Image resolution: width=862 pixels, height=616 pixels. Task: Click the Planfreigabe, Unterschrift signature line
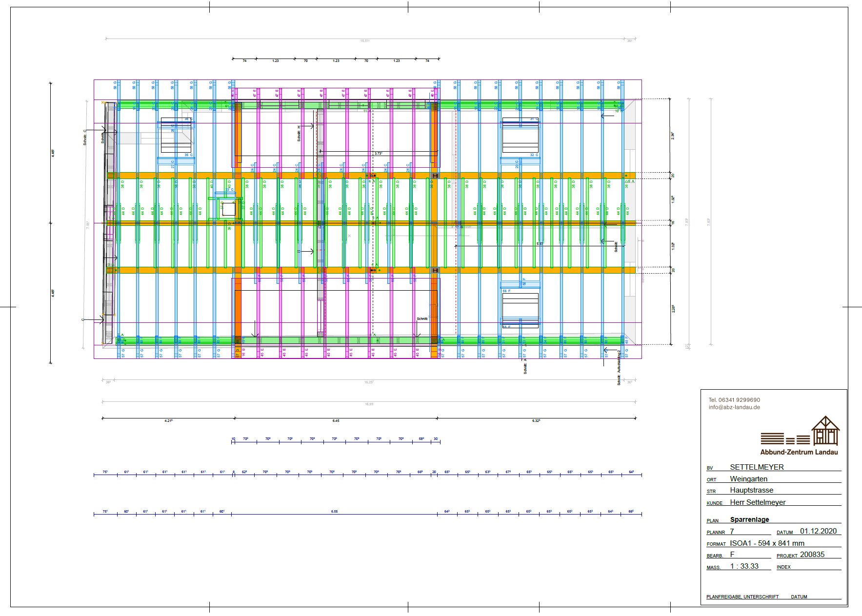pyautogui.click(x=742, y=597)
